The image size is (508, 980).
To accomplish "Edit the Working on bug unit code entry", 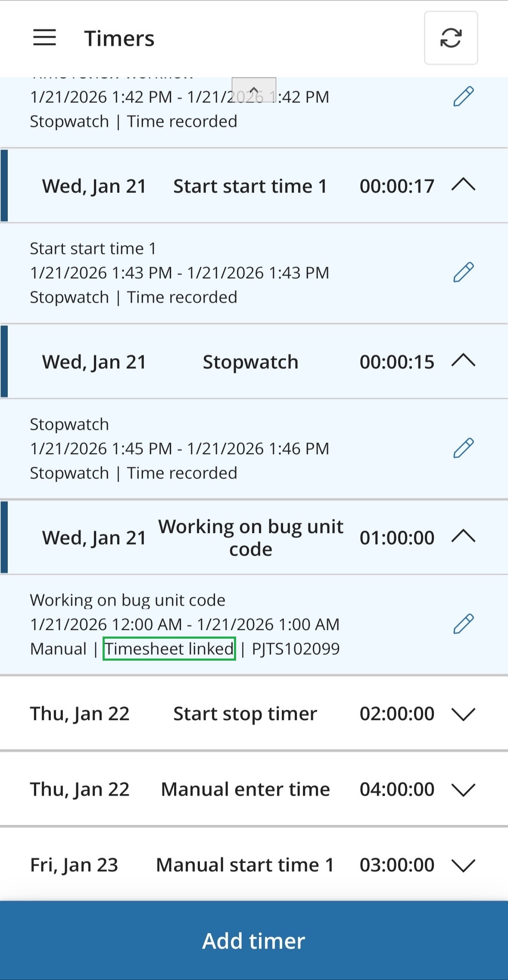I will [463, 624].
